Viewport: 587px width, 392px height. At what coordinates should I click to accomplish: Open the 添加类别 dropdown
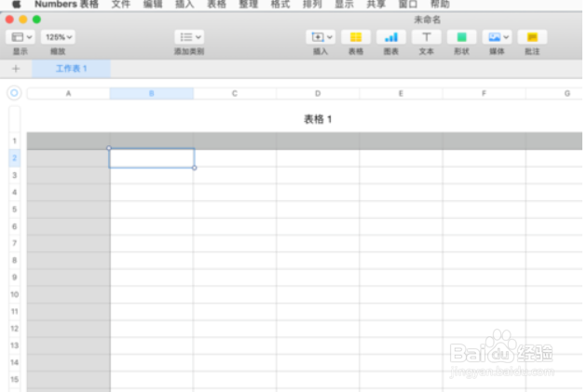(x=189, y=37)
